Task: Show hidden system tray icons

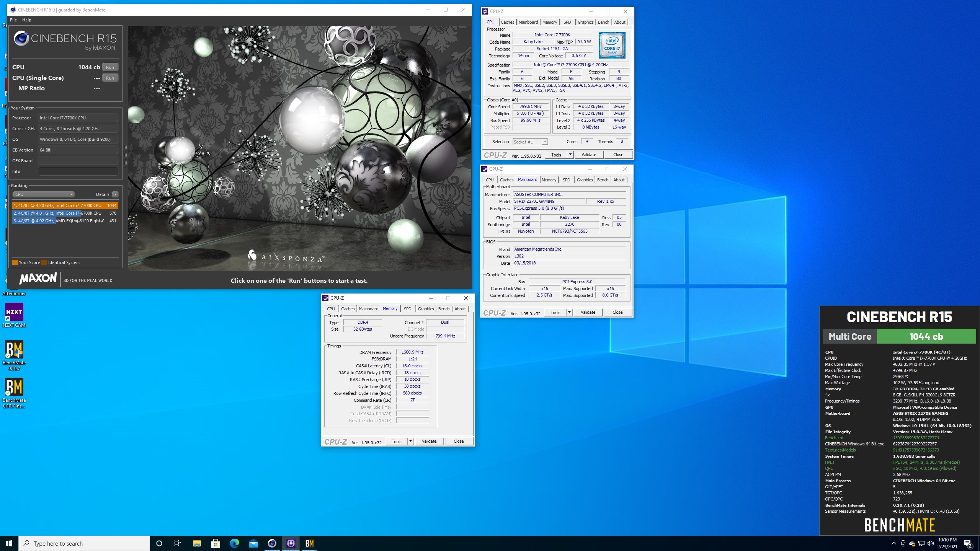Action: pyautogui.click(x=893, y=543)
